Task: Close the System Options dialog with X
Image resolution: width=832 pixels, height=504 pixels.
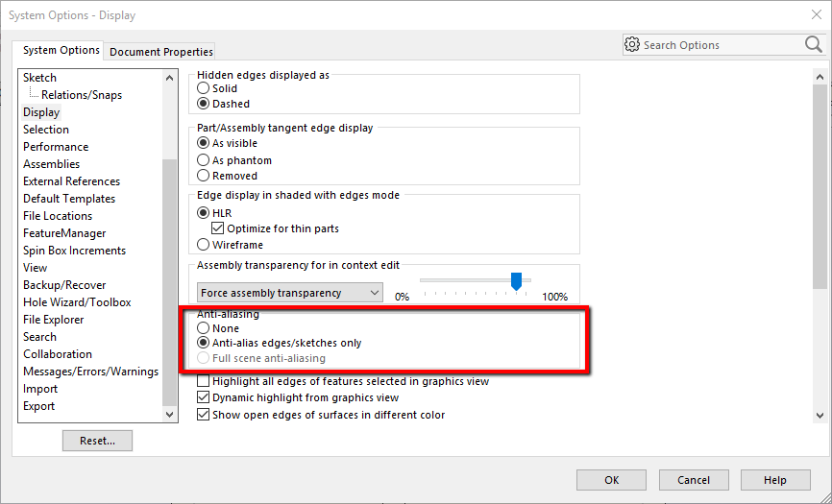Action: (x=817, y=14)
